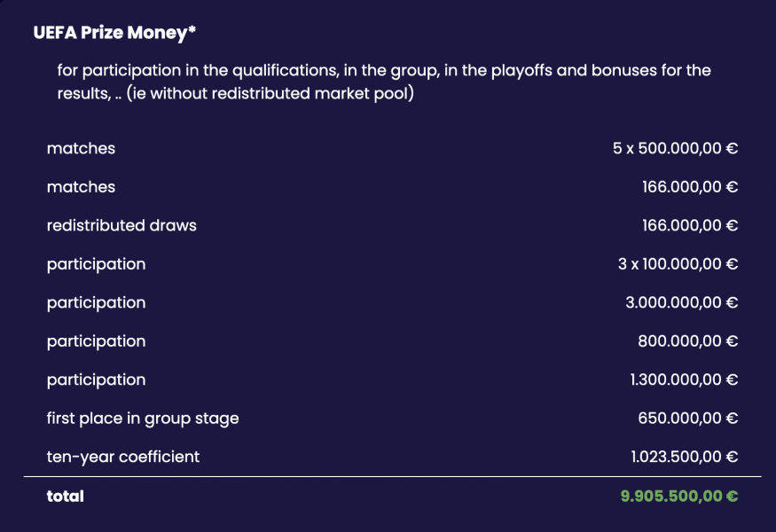Click the UEFA Prize Money heading

pos(114,33)
